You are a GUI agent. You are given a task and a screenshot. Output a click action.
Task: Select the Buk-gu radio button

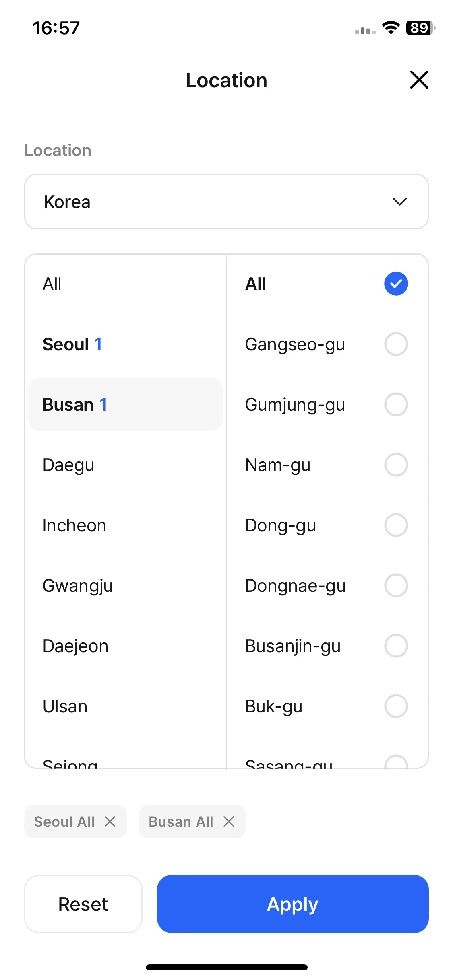(396, 706)
